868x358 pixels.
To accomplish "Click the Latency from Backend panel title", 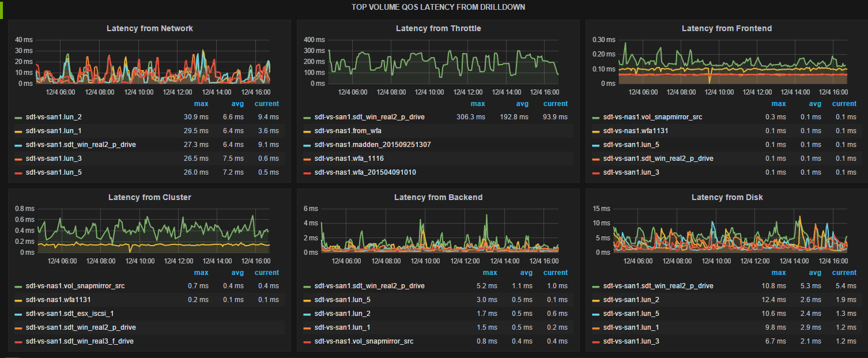I will [x=438, y=197].
